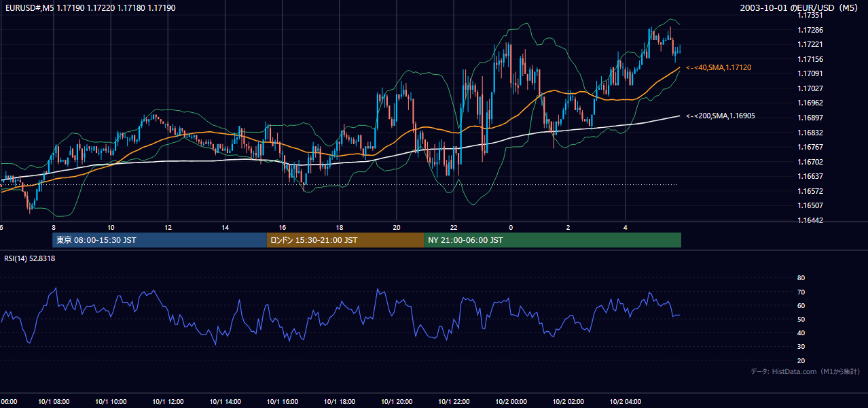Image resolution: width=868 pixels, height=408 pixels.
Task: Select the 東京 08:00-15:30 JST session bar
Action: point(160,240)
